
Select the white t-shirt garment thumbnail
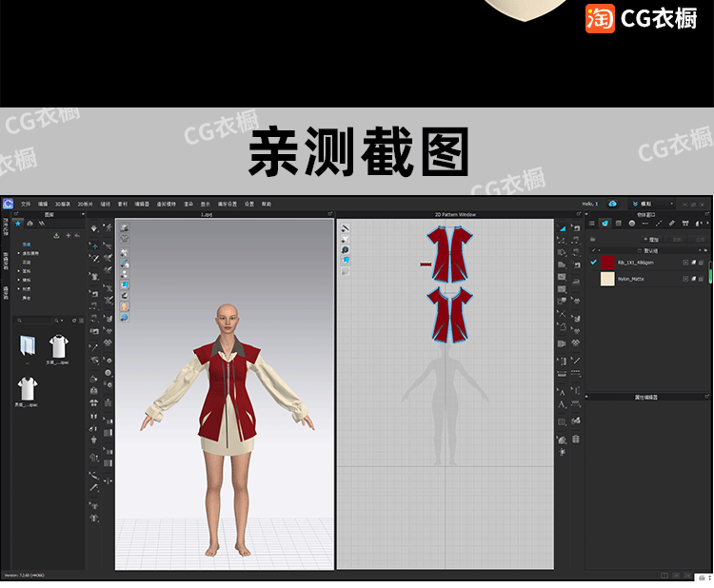click(58, 346)
